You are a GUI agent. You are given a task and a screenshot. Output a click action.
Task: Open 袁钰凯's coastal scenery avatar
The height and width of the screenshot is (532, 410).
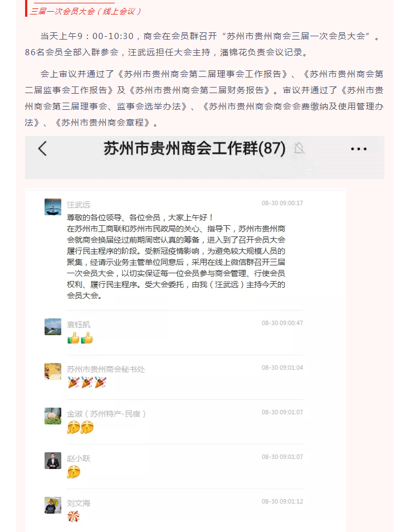(53, 327)
